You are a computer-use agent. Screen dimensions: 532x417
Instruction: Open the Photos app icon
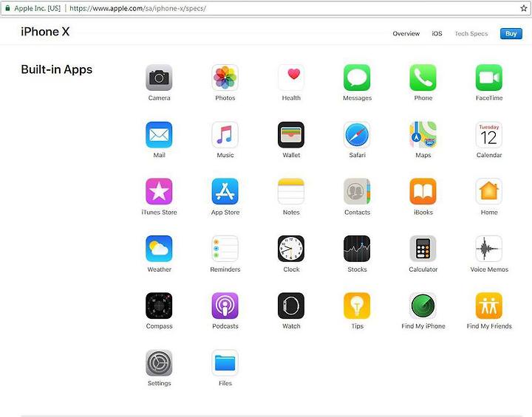(x=225, y=77)
